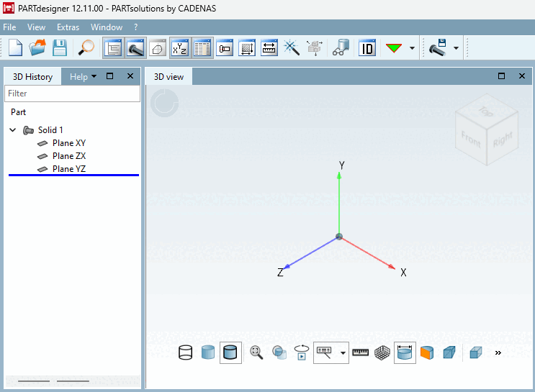Viewport: 535px width, 392px height.
Task: Select Plane ZX in the tree
Action: (x=69, y=156)
